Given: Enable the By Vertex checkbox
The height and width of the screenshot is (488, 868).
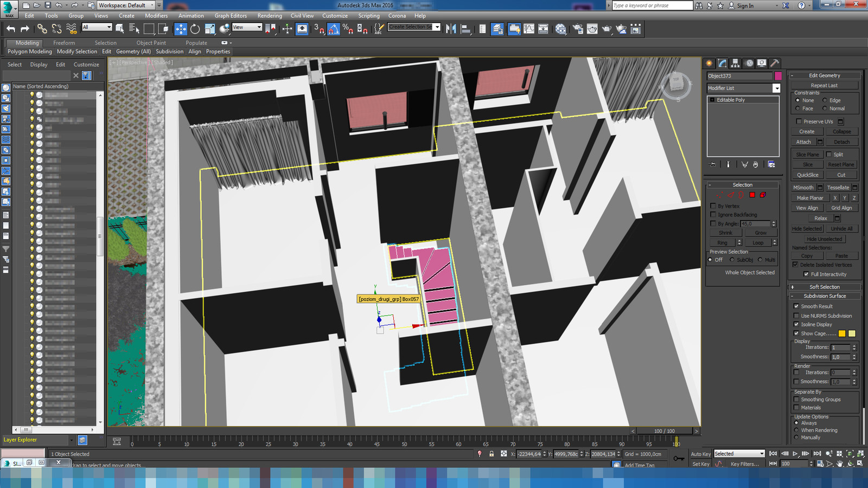Looking at the screenshot, I should [713, 206].
